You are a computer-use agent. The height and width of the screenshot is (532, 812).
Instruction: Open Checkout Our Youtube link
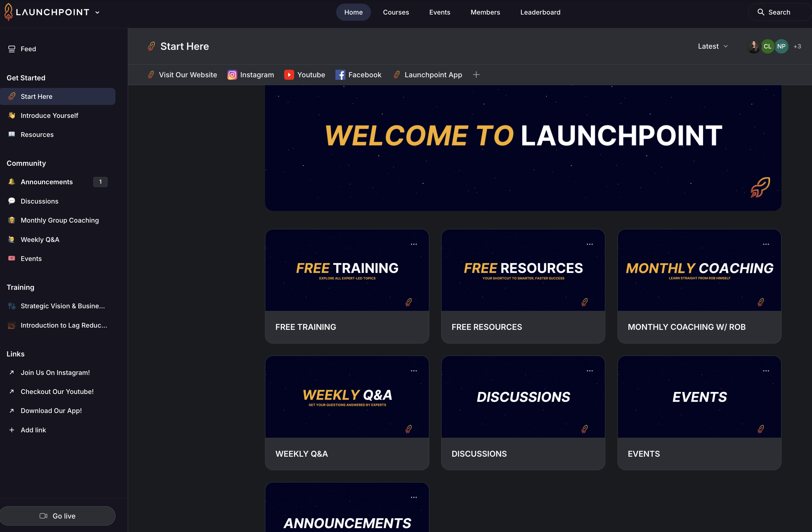point(58,392)
